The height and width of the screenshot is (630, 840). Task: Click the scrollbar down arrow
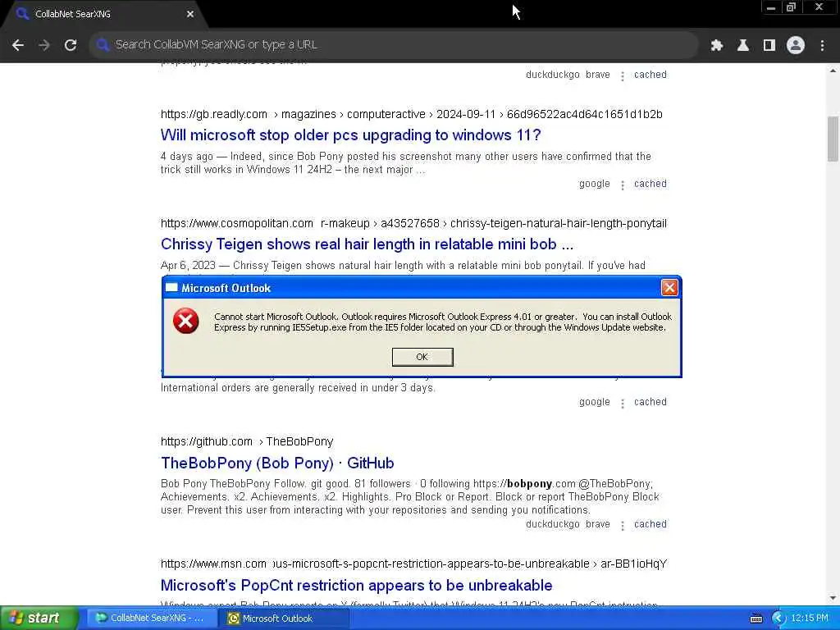point(833,598)
